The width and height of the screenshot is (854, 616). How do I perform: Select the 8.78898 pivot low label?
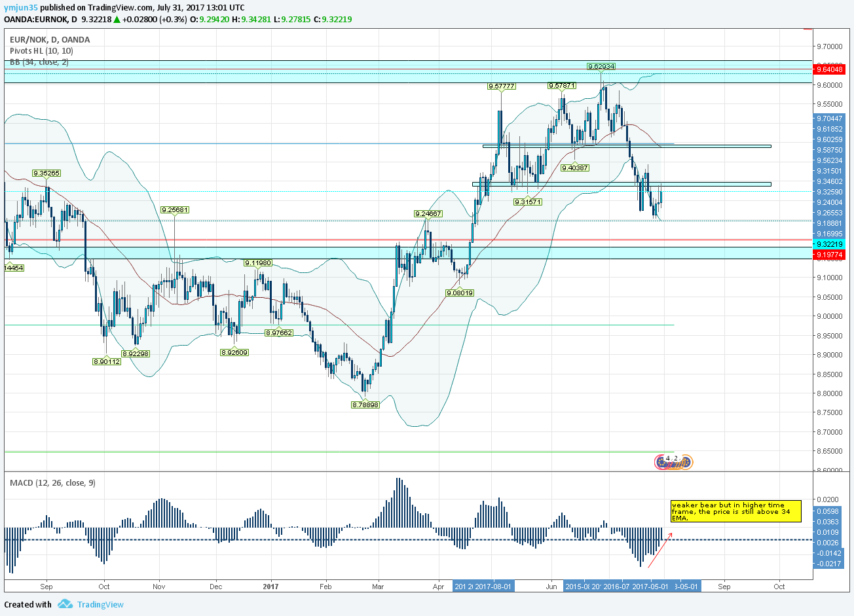(365, 405)
